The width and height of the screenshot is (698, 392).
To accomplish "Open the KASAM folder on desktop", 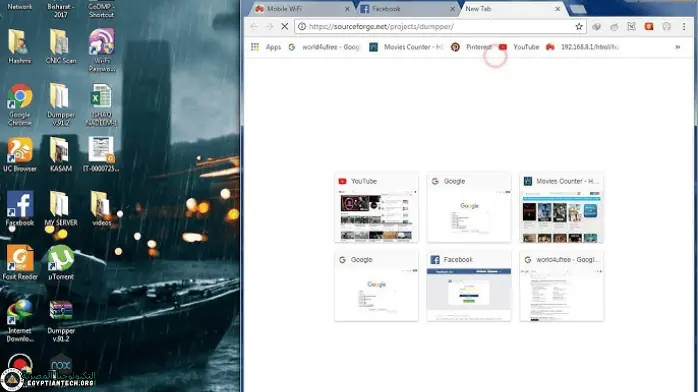I will [61, 154].
